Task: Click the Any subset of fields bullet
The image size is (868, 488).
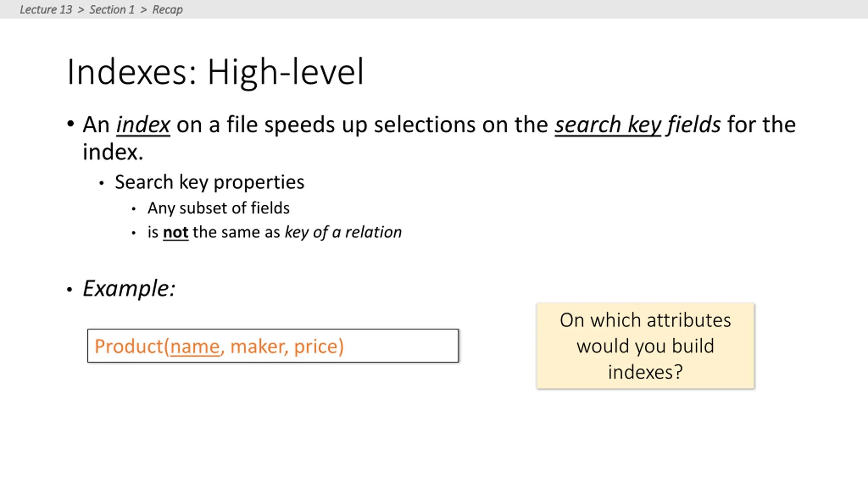Action: point(219,208)
